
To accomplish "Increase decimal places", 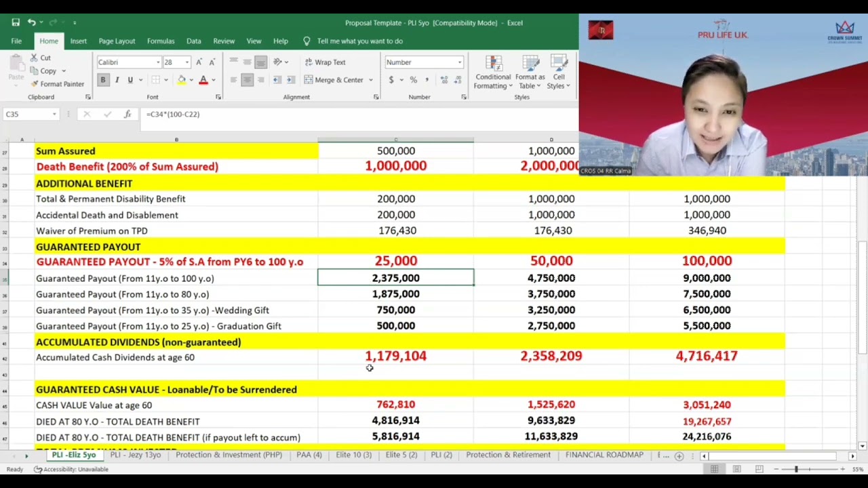I will point(444,80).
